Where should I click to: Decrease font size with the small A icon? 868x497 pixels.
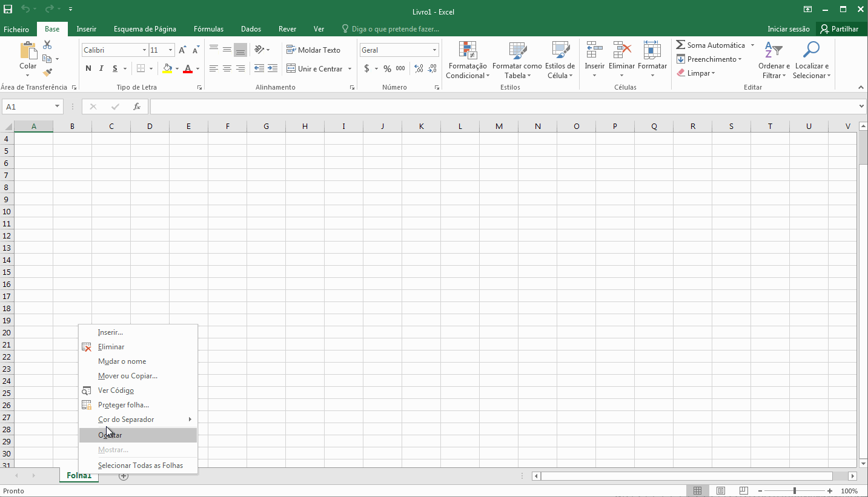(x=196, y=50)
